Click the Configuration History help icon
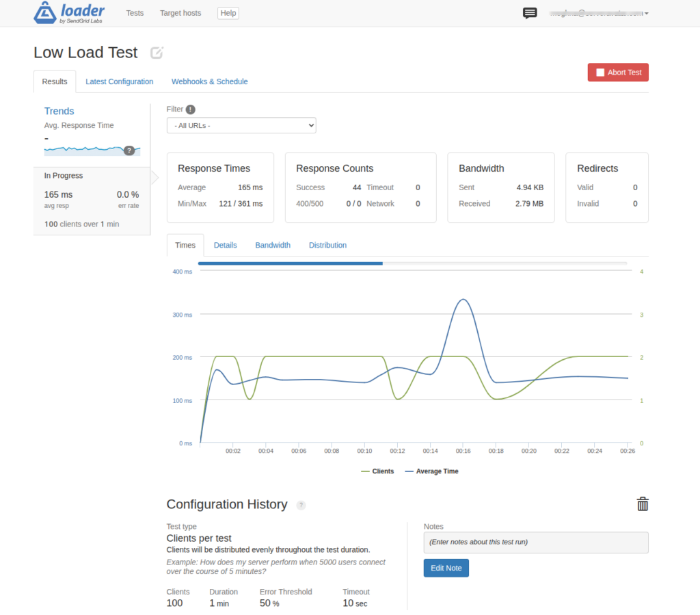Viewport: 700px width, 615px height. tap(301, 505)
